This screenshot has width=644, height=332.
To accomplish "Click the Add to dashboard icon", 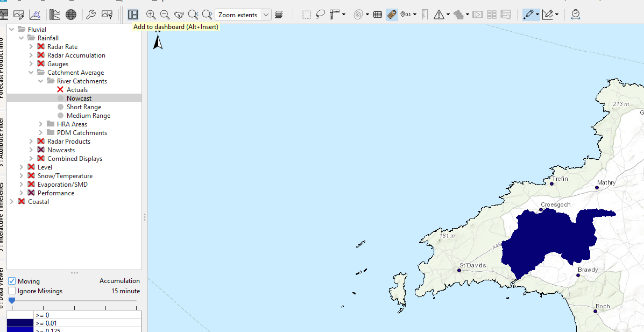I will [x=133, y=15].
